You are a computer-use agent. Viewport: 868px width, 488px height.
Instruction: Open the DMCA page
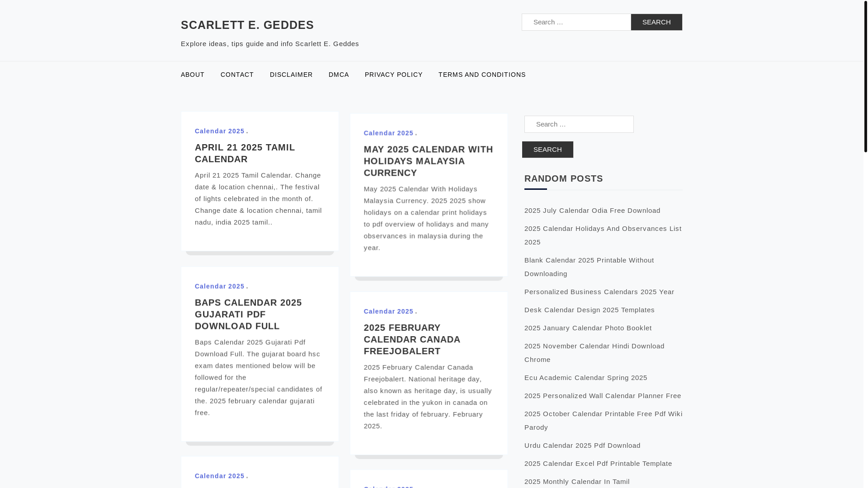tap(339, 75)
